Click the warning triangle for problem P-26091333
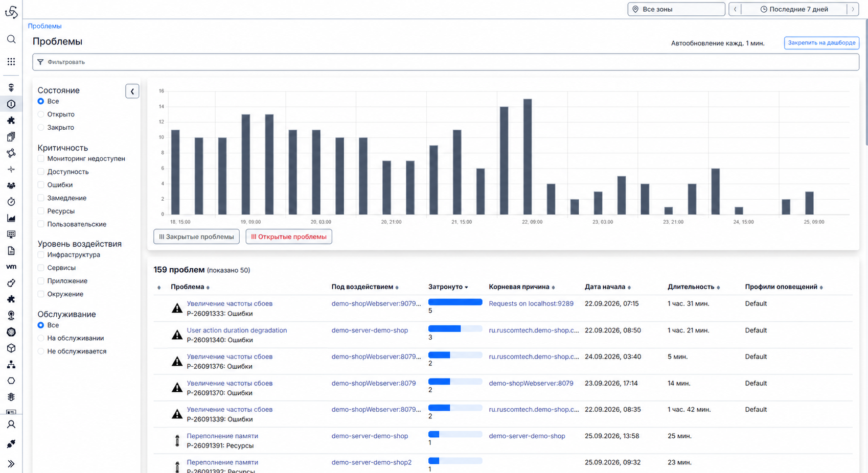The width and height of the screenshot is (868, 473). click(177, 308)
